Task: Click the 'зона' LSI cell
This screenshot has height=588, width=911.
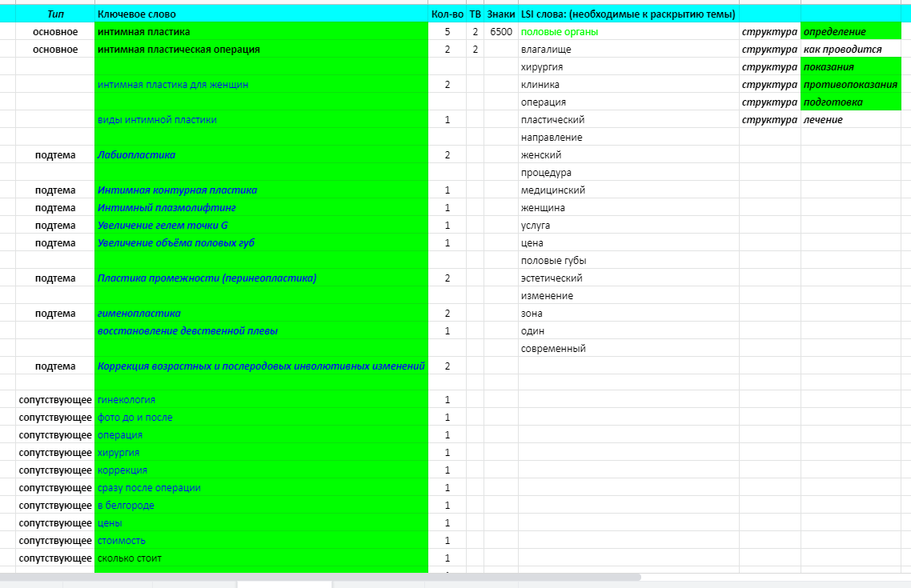Action: (x=628, y=314)
